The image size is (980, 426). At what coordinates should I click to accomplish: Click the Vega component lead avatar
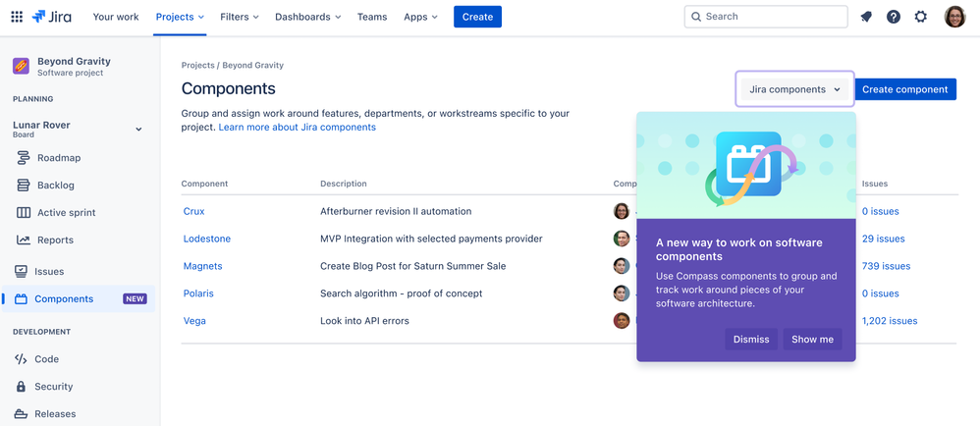(x=622, y=321)
